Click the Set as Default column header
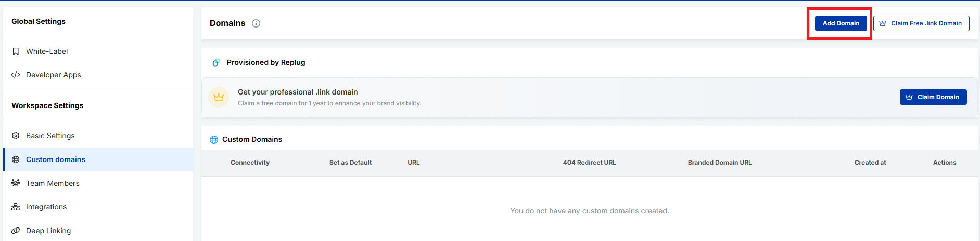 coord(350,163)
